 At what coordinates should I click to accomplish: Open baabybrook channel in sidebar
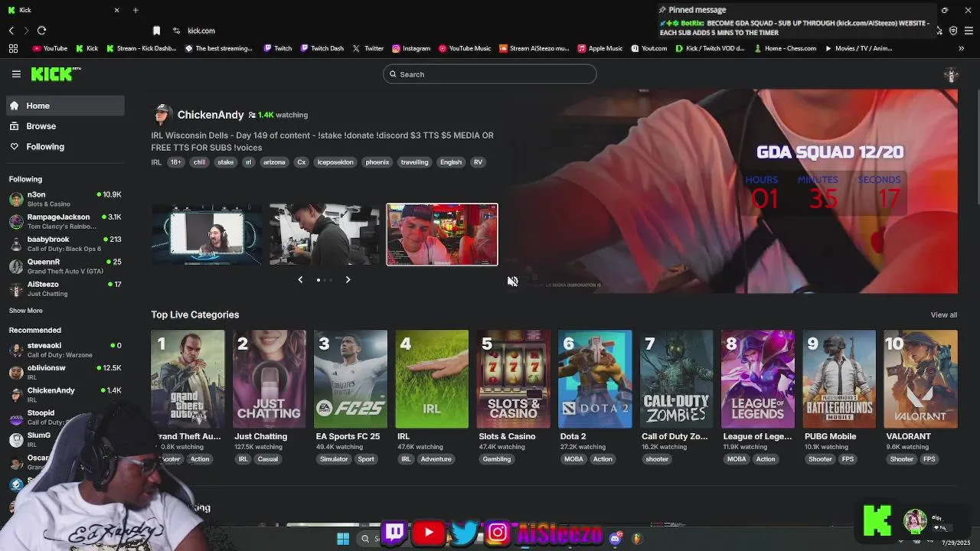click(65, 243)
